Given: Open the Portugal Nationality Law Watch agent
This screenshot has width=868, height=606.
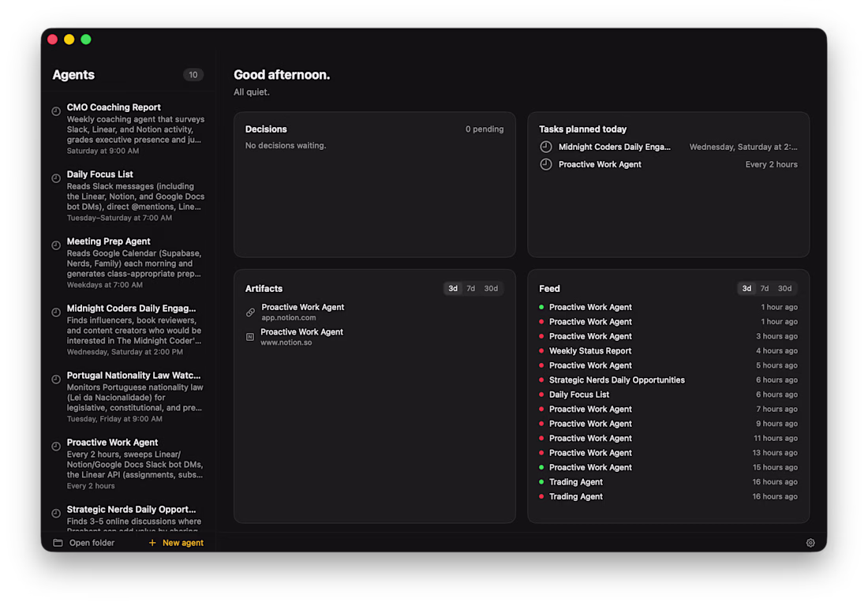Looking at the screenshot, I should point(133,376).
